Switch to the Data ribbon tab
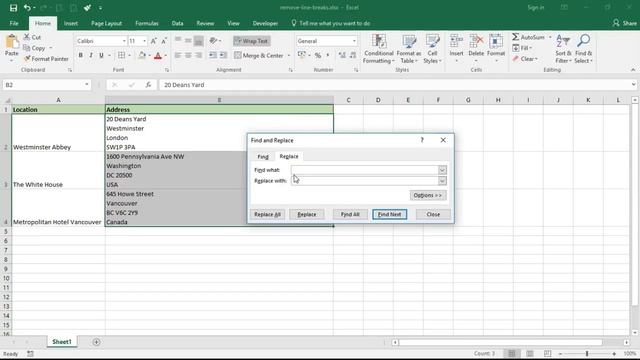The image size is (640, 360). pyautogui.click(x=177, y=24)
